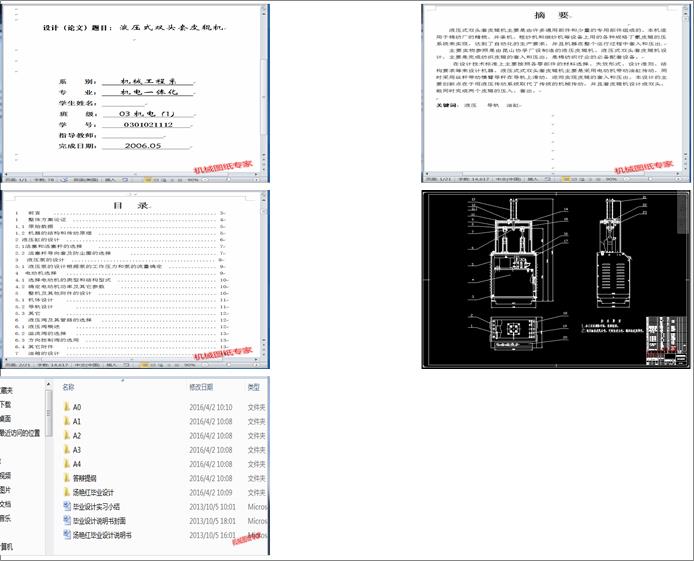Image resolution: width=694 pixels, height=561 pixels.
Task: Select the 毕业设计说明书封面 Word document icon
Action: coord(67,520)
